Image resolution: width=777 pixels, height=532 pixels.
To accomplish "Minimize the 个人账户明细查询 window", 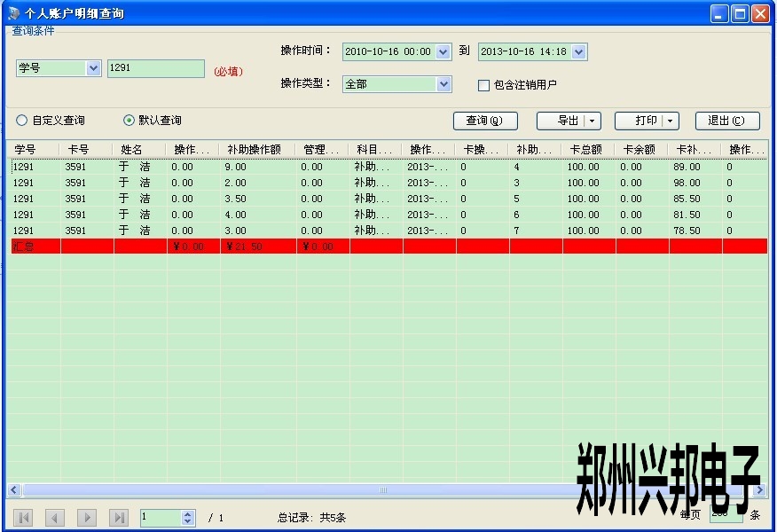I will click(719, 13).
